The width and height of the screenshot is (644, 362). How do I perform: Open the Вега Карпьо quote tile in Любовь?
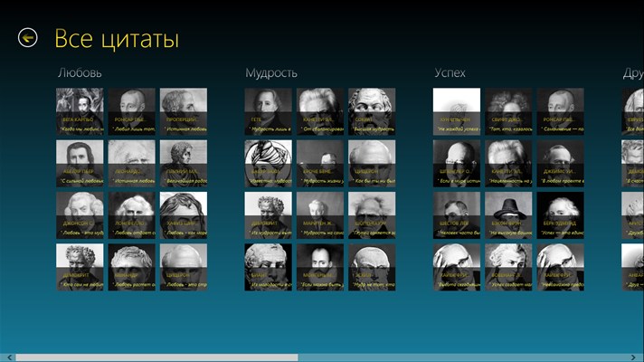point(80,111)
